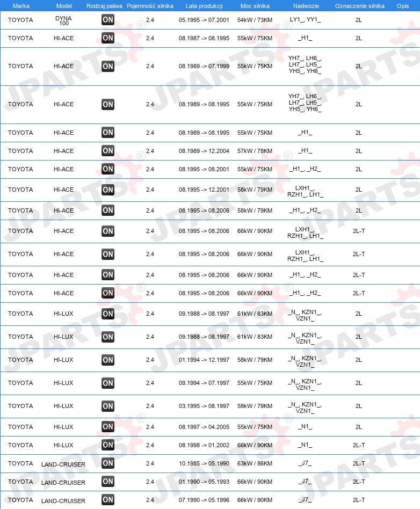Click the ON fuel icon in DYNA 100 row
Viewport: 420px width, 509px height.
coord(108,20)
